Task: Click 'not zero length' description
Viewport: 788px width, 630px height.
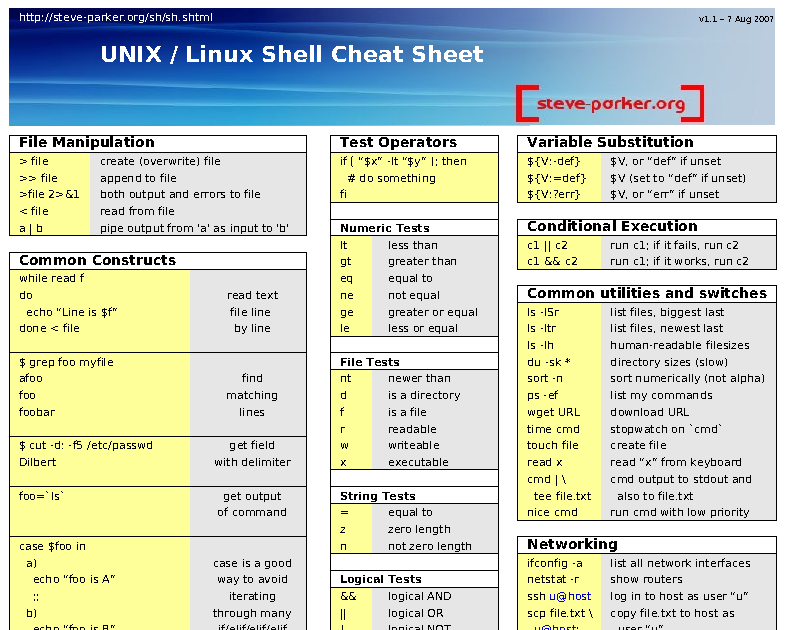Action: 430,546
